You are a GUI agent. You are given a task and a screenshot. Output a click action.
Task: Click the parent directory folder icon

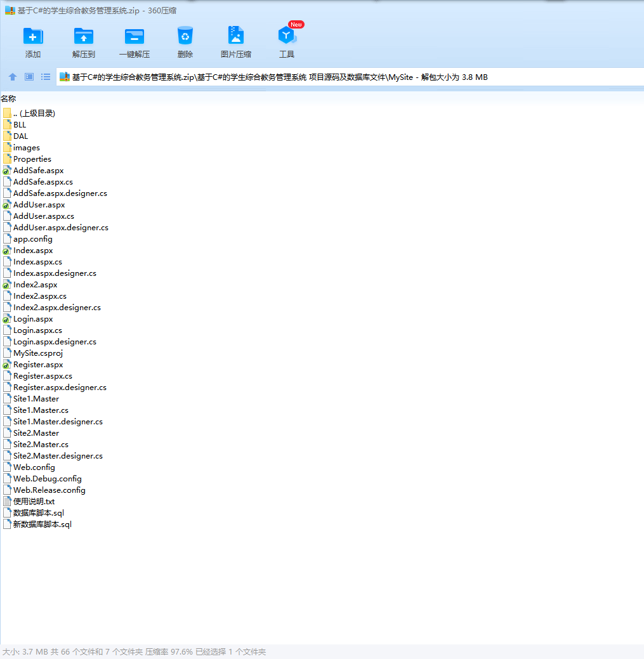point(7,113)
